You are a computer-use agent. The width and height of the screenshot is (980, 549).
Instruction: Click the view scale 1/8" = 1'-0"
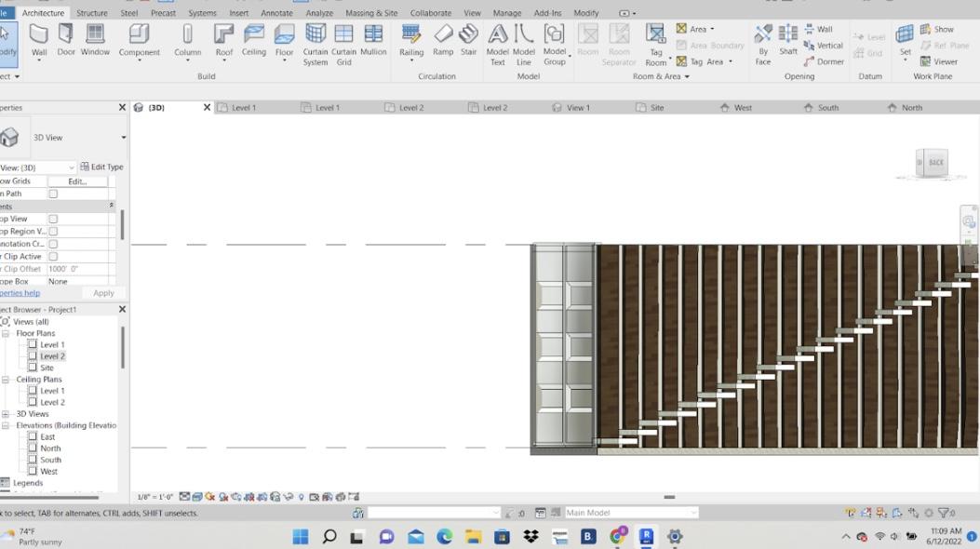[x=154, y=497]
